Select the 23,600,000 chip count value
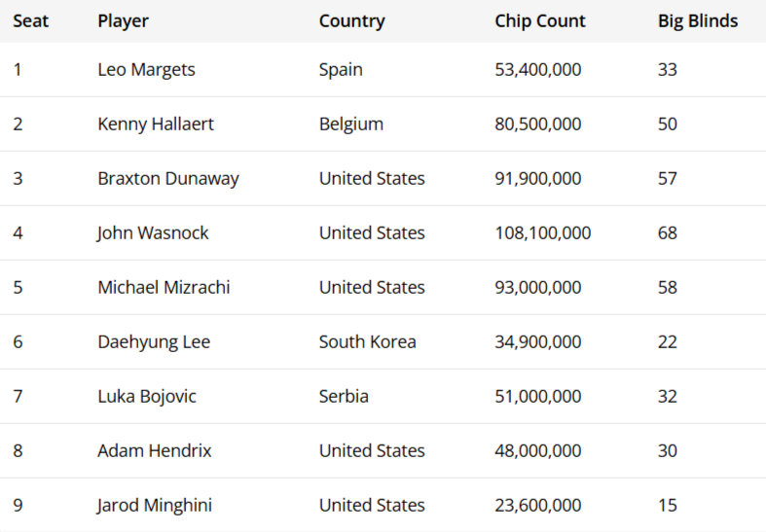Viewport: 766px width, 532px height. pyautogui.click(x=537, y=506)
